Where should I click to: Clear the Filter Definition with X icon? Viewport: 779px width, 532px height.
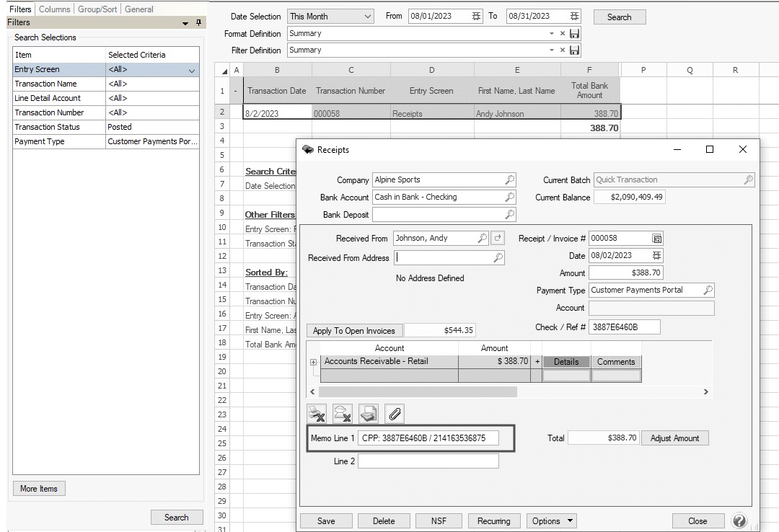coord(563,50)
